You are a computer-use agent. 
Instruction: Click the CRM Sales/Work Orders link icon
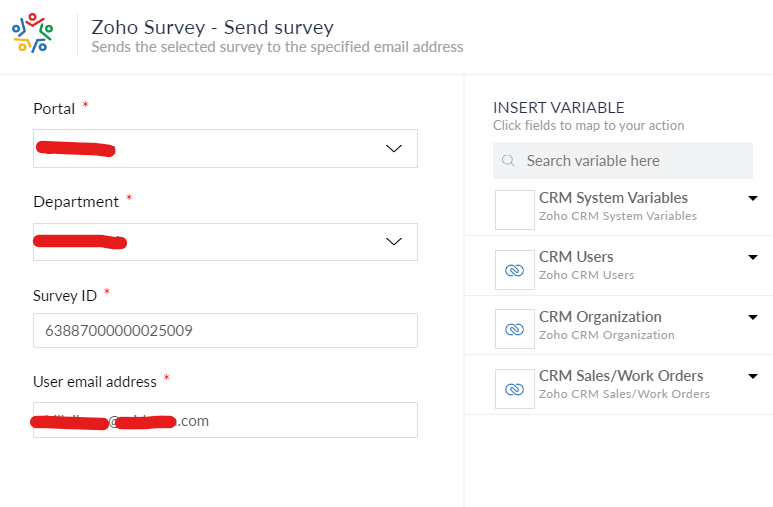point(515,389)
